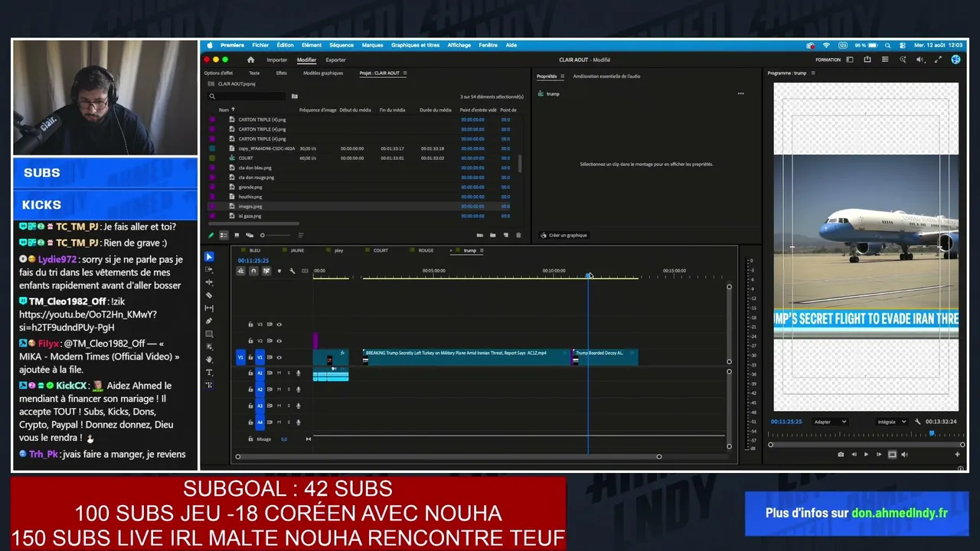The width and height of the screenshot is (980, 551).
Task: Select the Razor tool
Action: click(x=209, y=295)
